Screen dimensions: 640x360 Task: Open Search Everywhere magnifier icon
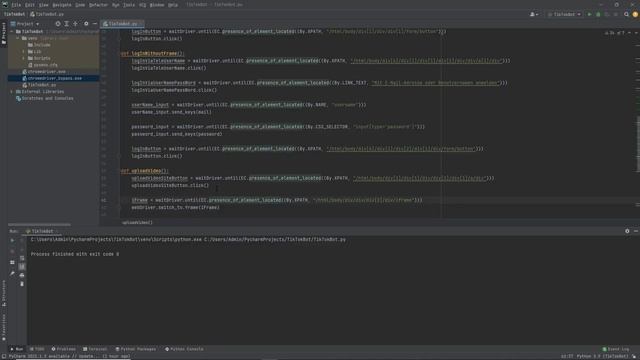click(x=626, y=14)
